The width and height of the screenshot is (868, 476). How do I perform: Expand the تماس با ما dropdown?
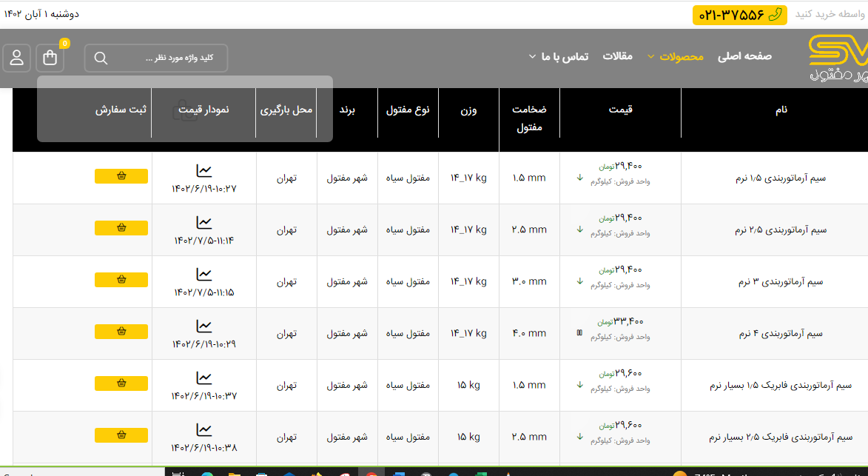(559, 56)
